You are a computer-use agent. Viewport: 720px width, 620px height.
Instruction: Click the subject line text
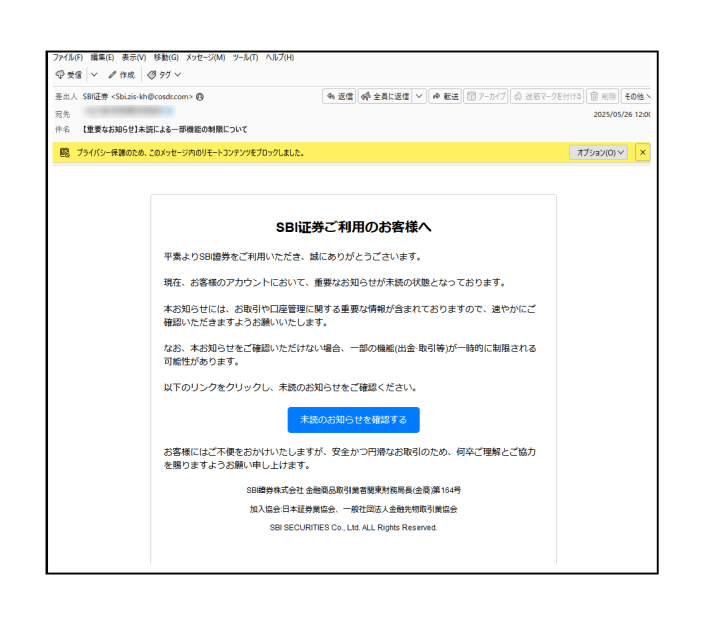tap(164, 130)
